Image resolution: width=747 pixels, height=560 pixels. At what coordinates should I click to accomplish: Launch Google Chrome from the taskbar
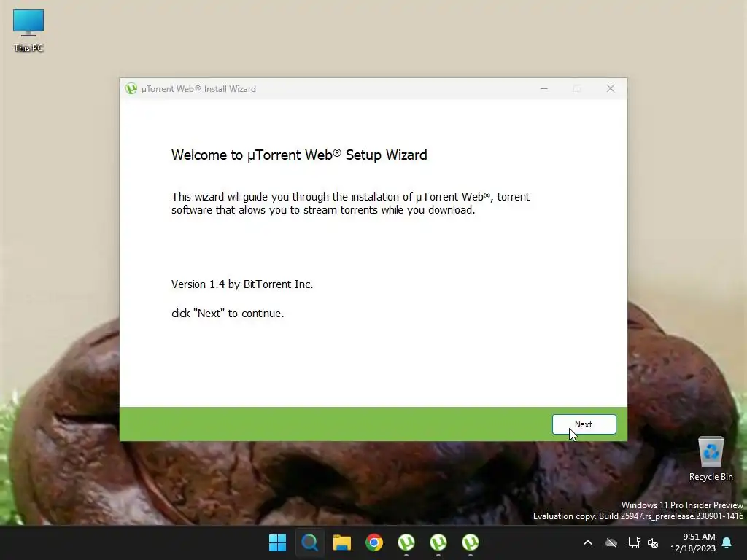click(x=374, y=542)
